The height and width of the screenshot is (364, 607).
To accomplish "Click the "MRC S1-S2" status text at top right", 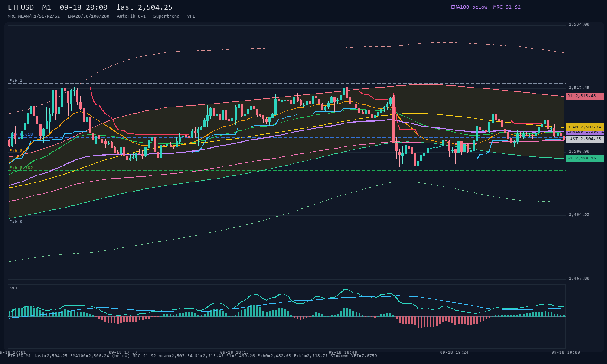I will (x=507, y=7).
